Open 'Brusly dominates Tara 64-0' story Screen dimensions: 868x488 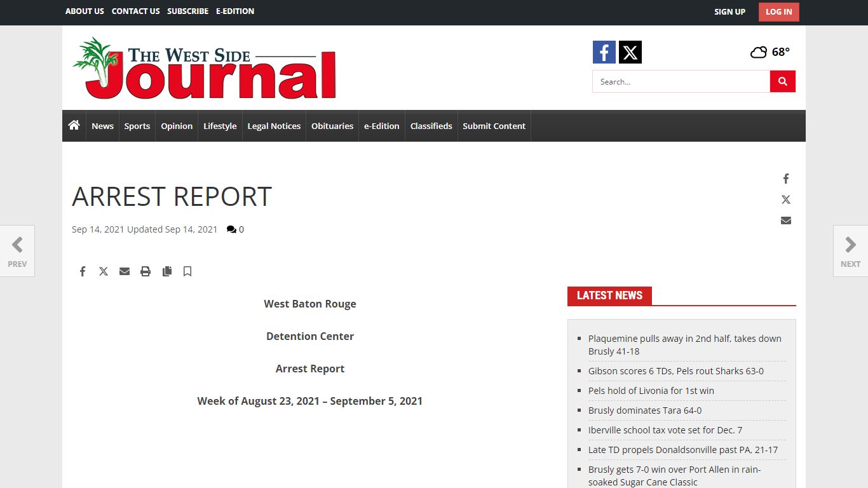pyautogui.click(x=645, y=410)
